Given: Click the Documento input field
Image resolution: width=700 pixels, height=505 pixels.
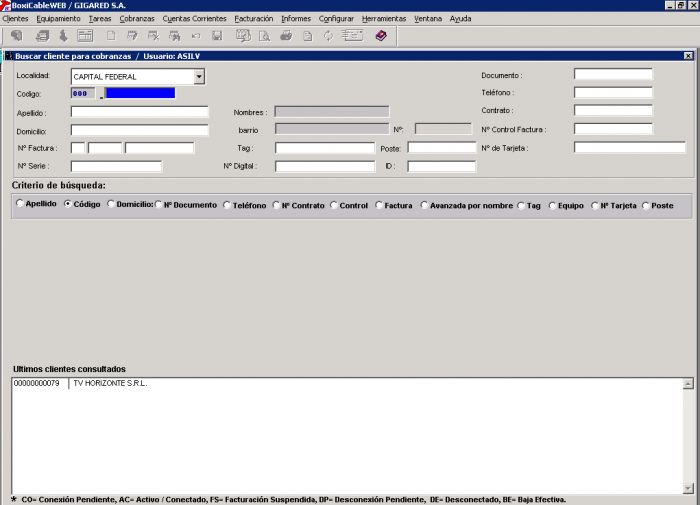Looking at the screenshot, I should [x=613, y=75].
